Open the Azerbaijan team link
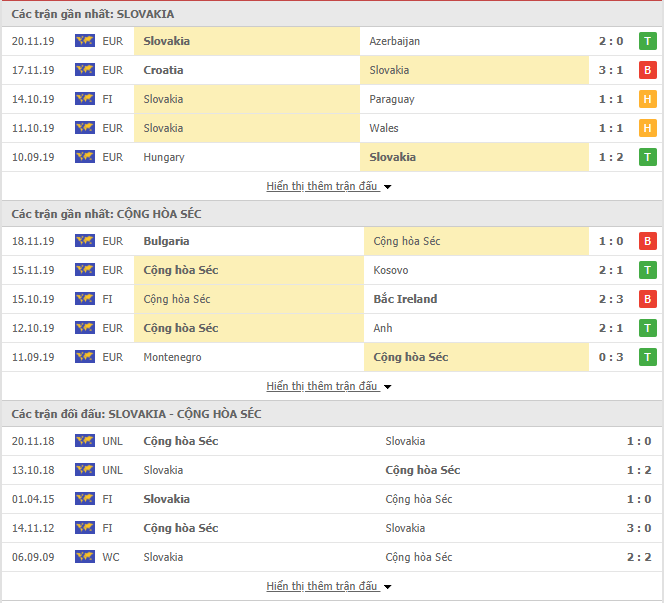This screenshot has height=603, width=664. 394,41
